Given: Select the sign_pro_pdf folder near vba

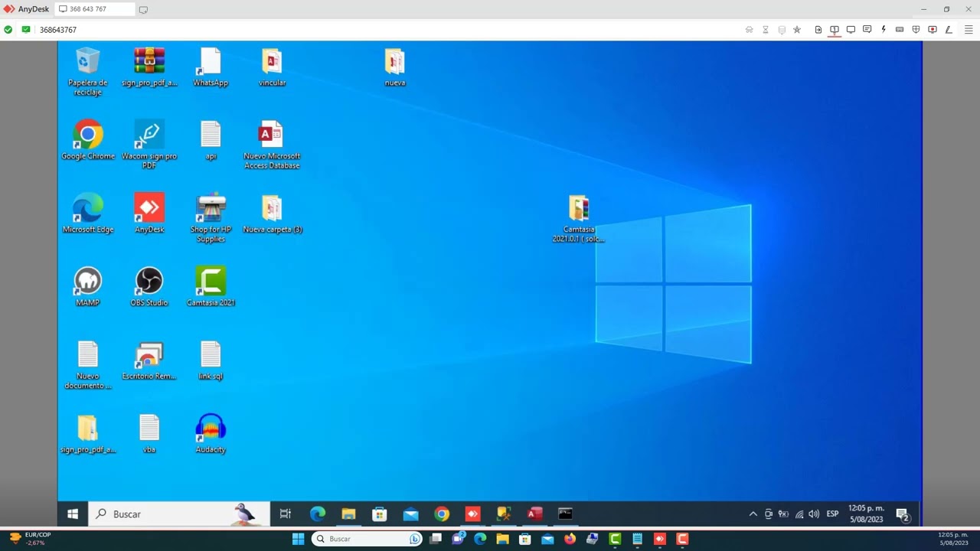Looking at the screenshot, I should 88,434.
